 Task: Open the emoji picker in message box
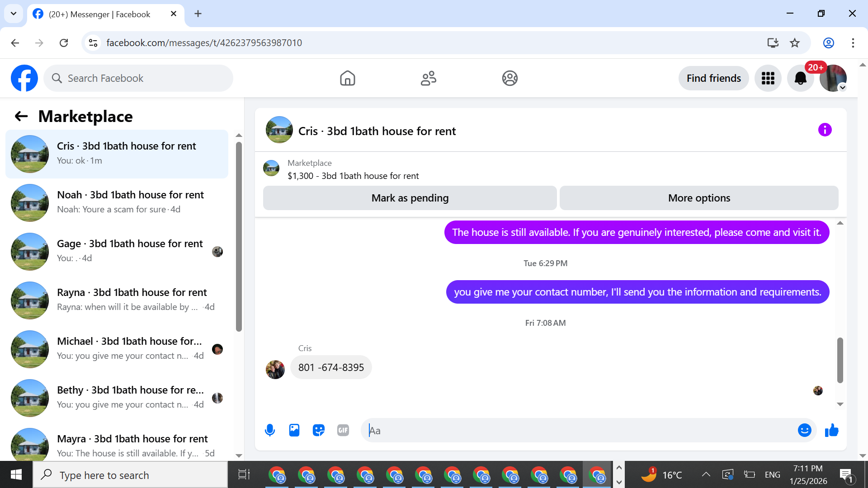coord(804,430)
